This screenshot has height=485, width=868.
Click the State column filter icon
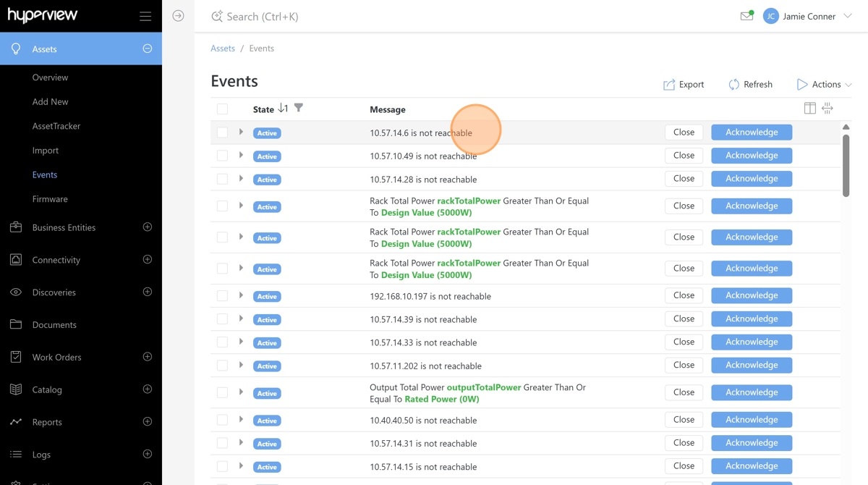pos(299,108)
